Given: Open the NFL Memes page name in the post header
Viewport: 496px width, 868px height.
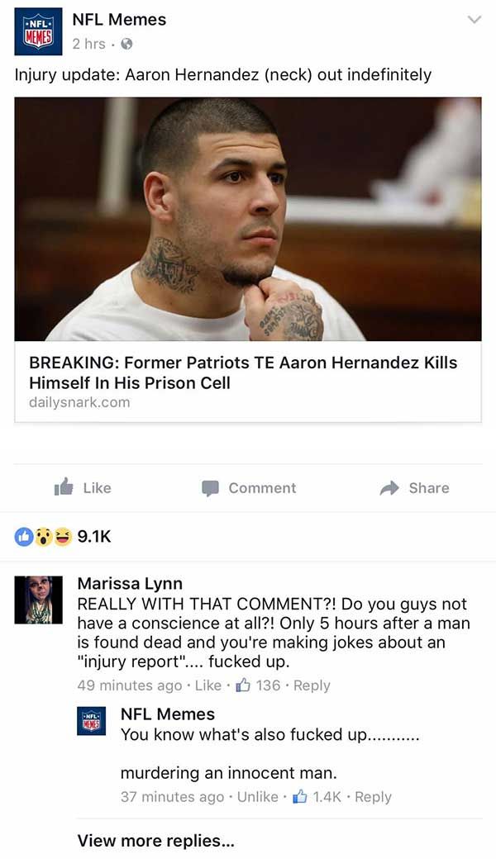Looking at the screenshot, I should tap(119, 19).
